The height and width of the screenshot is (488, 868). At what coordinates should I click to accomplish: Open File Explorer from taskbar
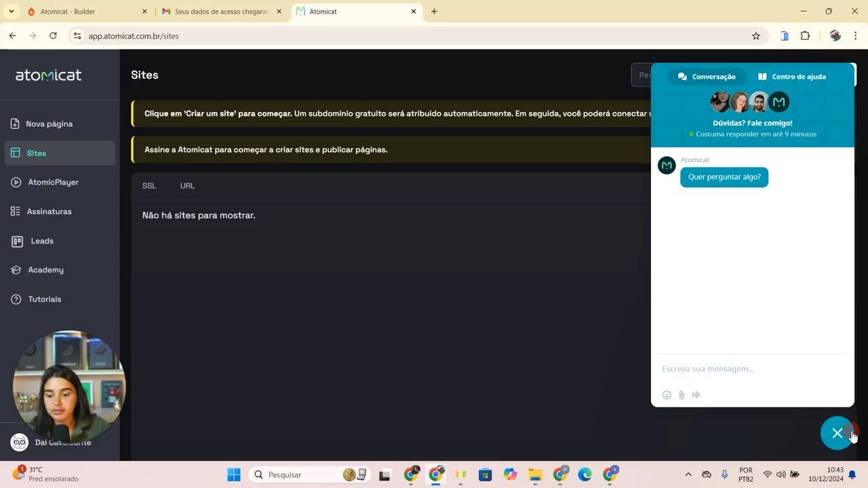(x=535, y=474)
